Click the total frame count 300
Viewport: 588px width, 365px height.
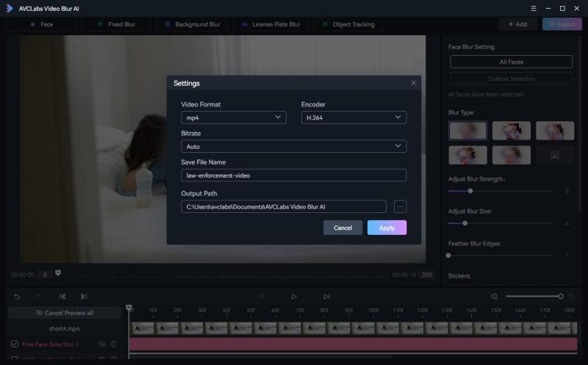coord(427,275)
